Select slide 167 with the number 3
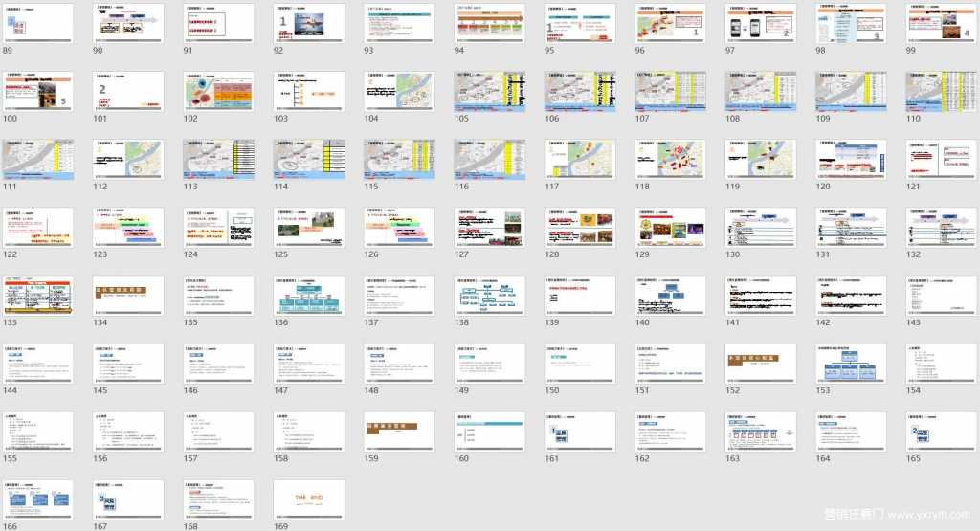Image resolution: width=980 pixels, height=531 pixels. [x=128, y=499]
